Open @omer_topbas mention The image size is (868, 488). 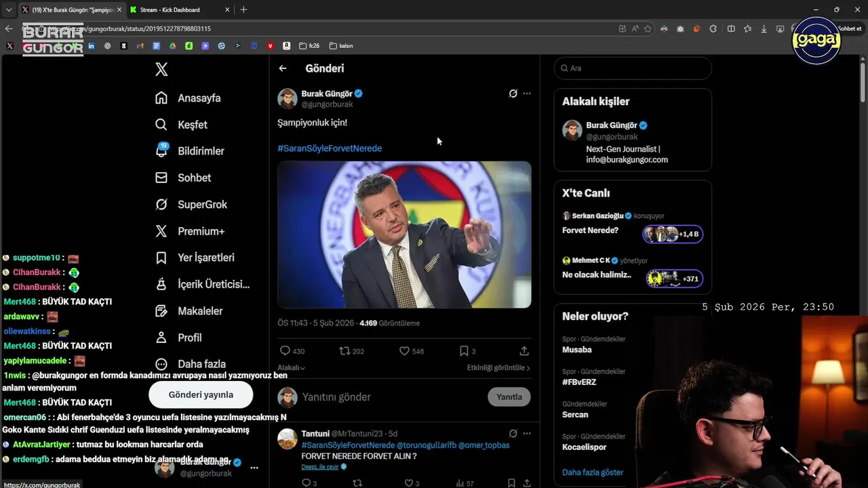pos(484,445)
